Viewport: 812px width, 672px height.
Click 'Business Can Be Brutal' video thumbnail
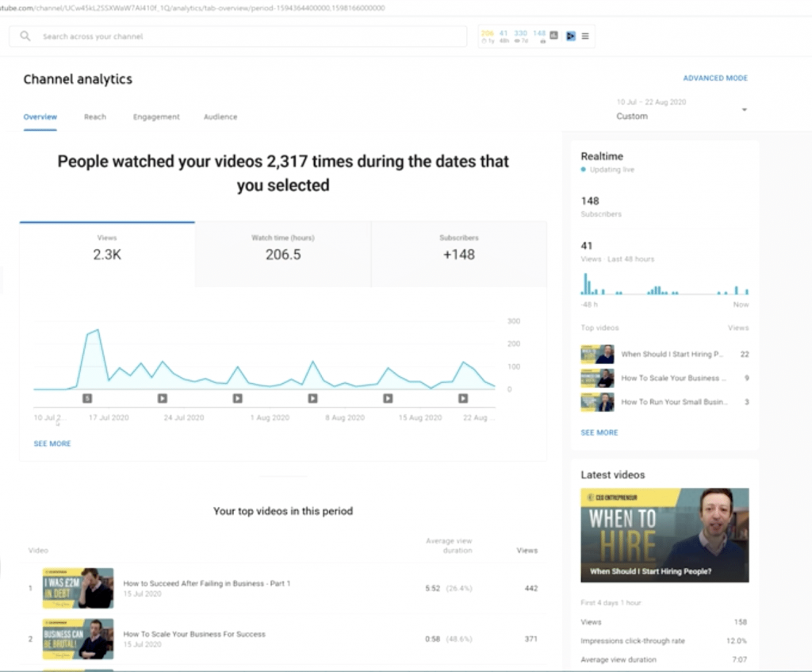(x=78, y=639)
